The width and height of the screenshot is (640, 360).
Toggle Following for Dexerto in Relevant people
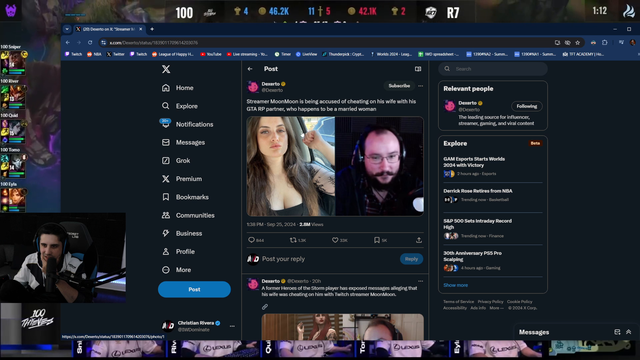click(527, 106)
